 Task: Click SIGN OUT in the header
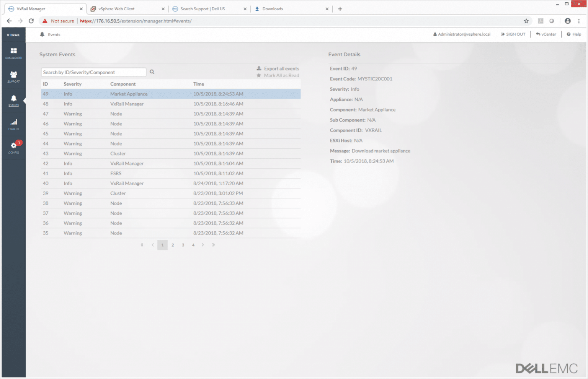pos(513,34)
